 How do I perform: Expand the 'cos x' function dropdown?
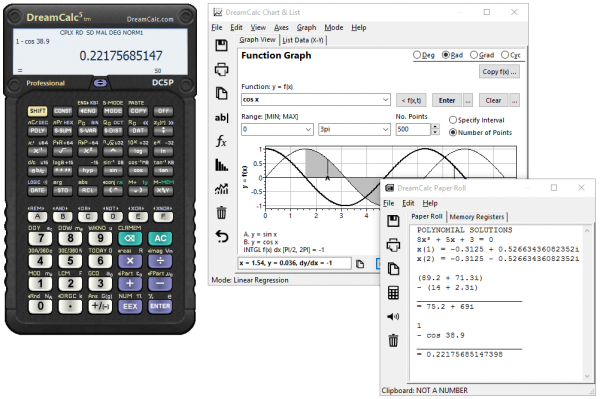tap(385, 99)
